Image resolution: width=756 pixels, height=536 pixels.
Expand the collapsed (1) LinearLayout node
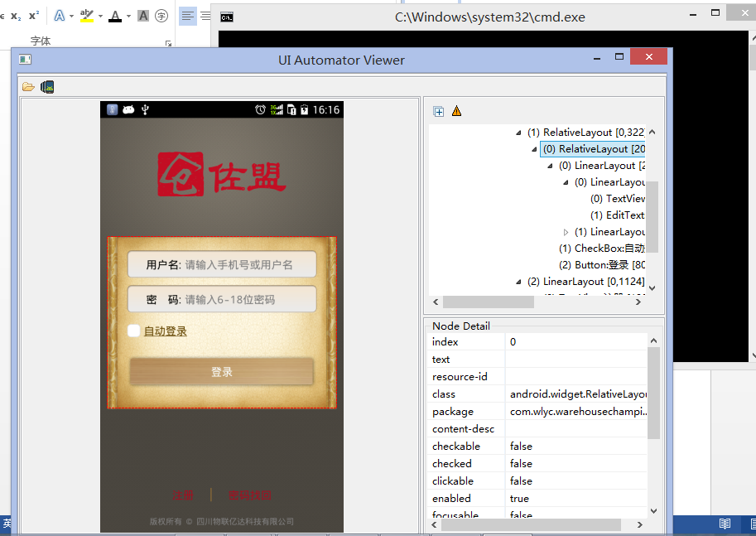[566, 232]
